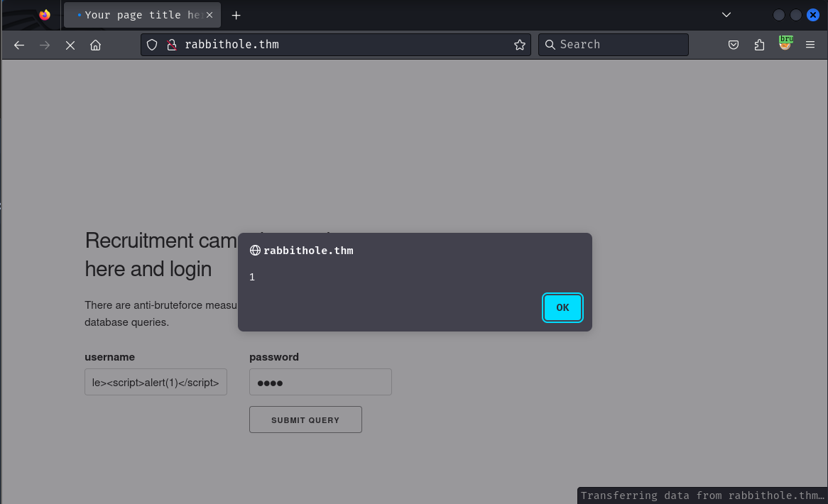Save the page to Pocket
Screen dimensions: 828x504
[734, 45]
